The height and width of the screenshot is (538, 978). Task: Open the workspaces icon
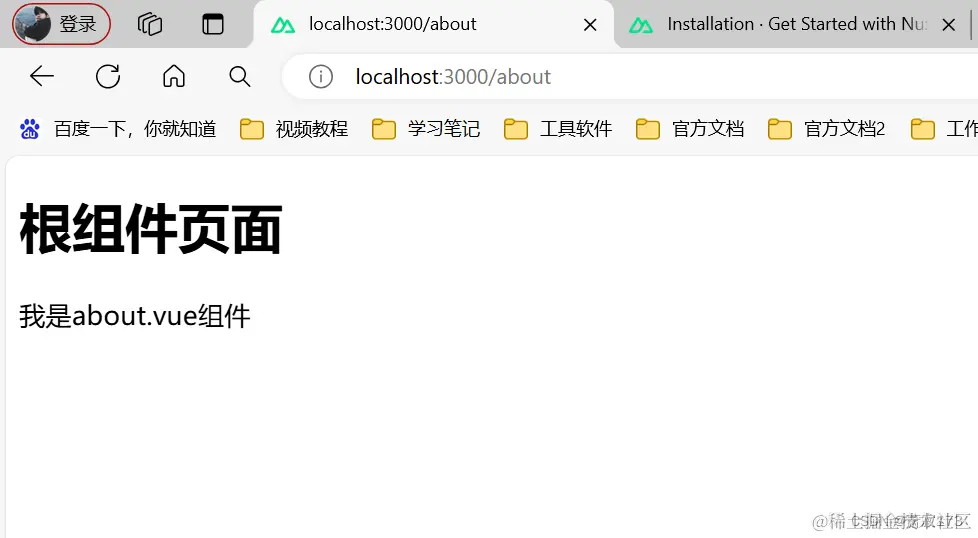coord(150,24)
